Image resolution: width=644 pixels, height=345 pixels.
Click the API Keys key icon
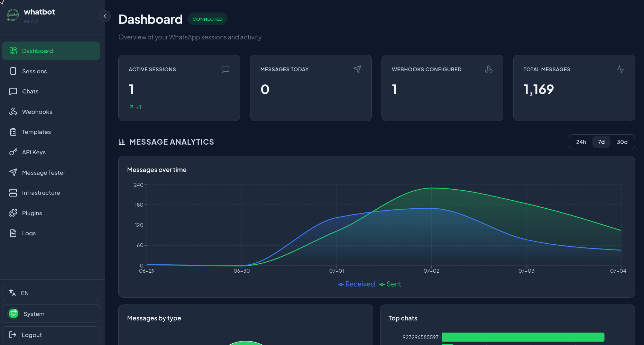tap(13, 152)
